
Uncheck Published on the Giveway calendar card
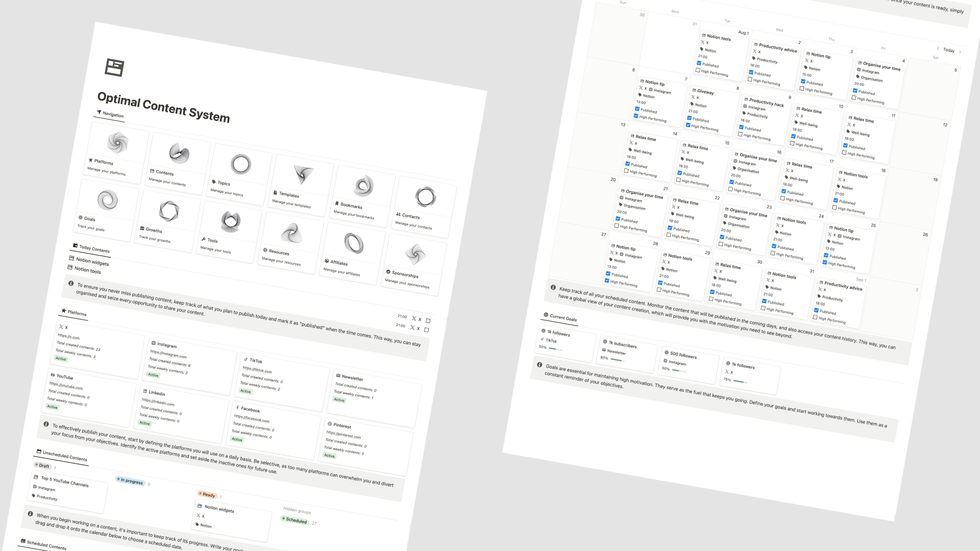(x=689, y=118)
